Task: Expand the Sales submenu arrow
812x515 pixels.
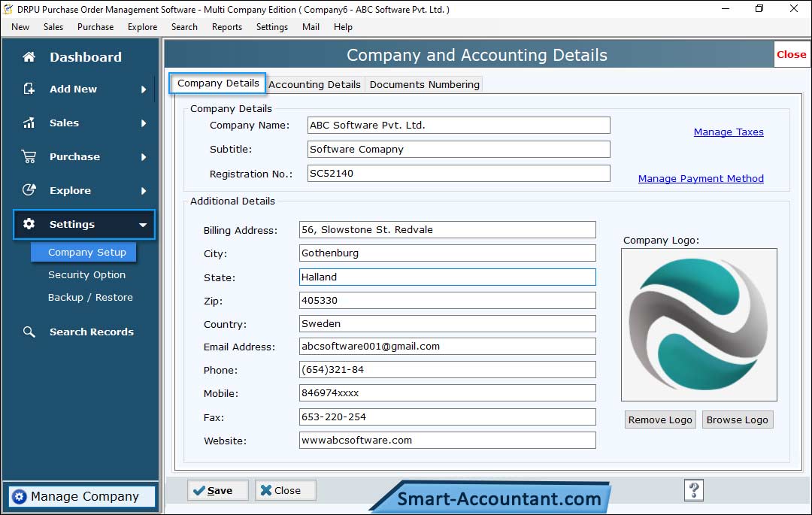Action: (144, 123)
